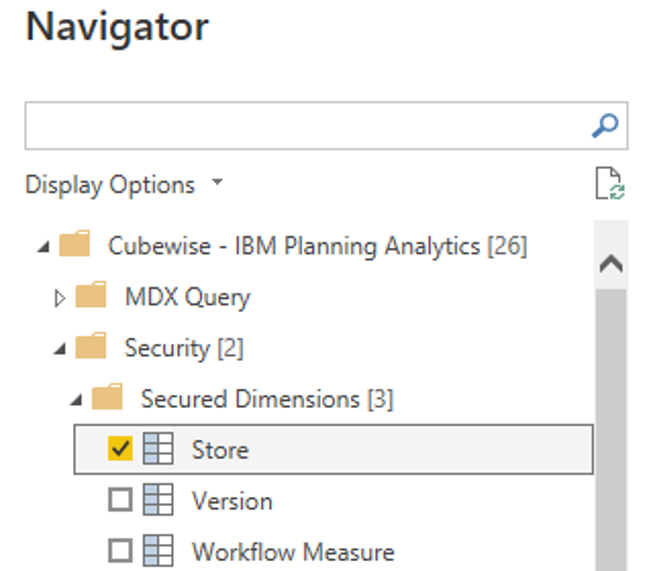Select the Version row label
The width and height of the screenshot is (648, 571).
point(232,501)
